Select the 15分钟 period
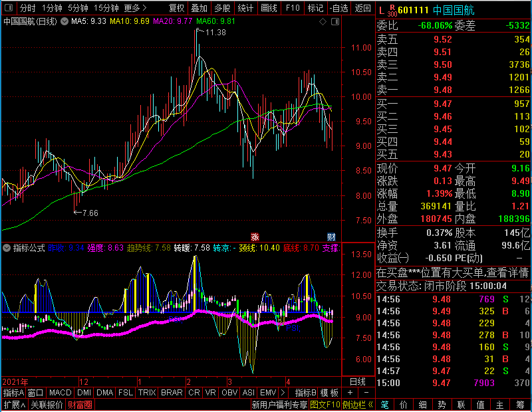Image resolution: width=532 pixels, height=412 pixels. click(x=106, y=8)
